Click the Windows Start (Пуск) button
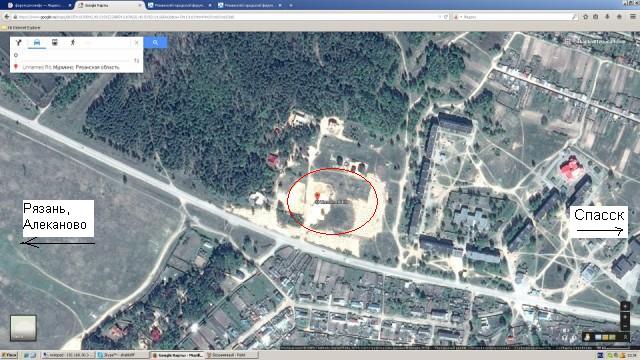This screenshot has width=640, height=360. 9,355
